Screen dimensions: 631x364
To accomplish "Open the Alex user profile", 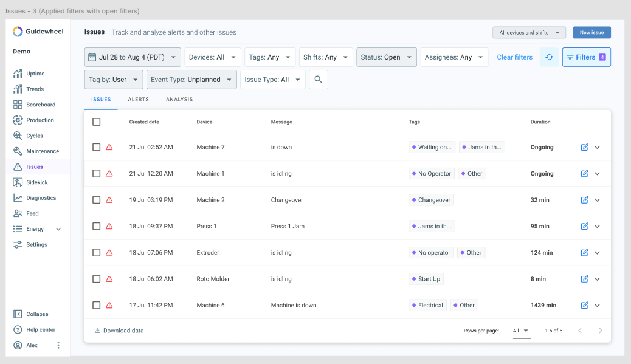I will click(x=26, y=345).
